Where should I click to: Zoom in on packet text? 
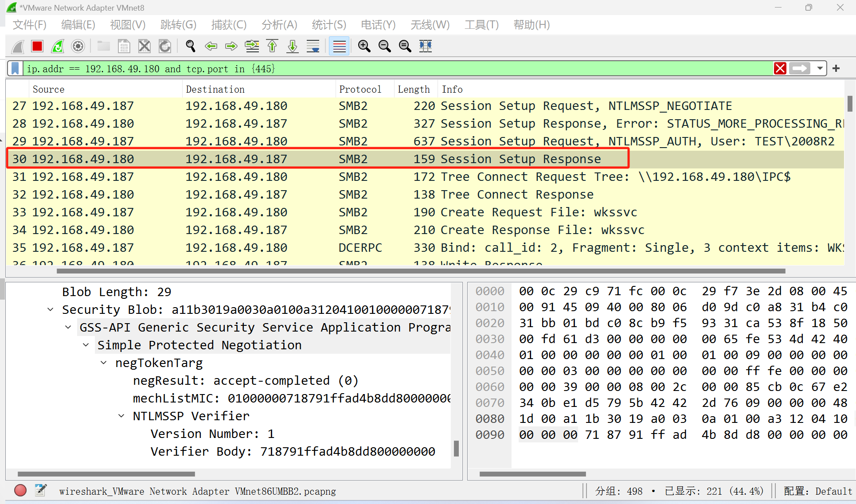364,46
